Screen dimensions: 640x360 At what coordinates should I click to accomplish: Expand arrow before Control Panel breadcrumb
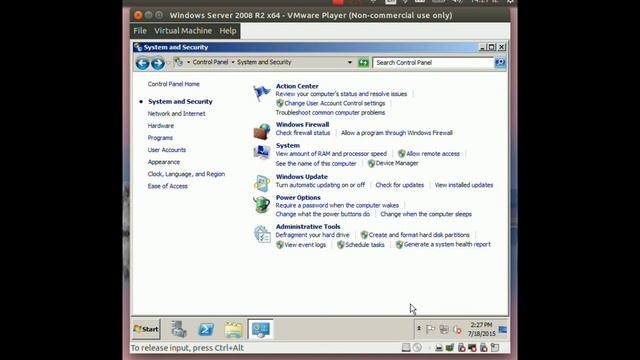(x=189, y=62)
